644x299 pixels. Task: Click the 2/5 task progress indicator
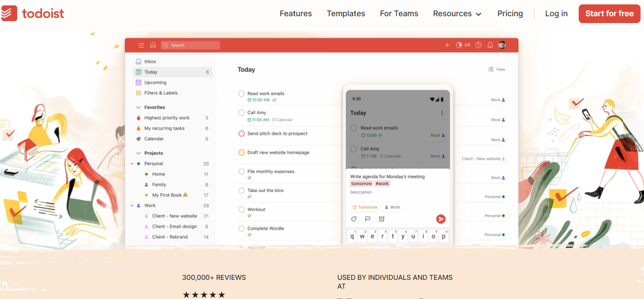coord(464,45)
